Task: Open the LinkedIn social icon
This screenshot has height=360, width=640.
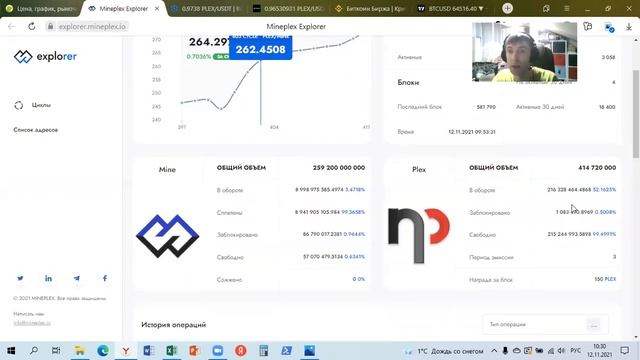Action: point(48,278)
